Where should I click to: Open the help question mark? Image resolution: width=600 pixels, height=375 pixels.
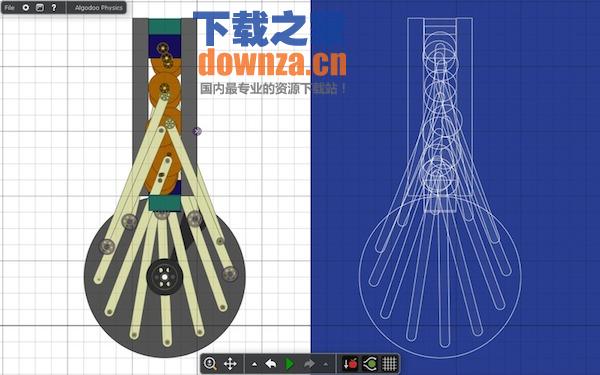coord(54,8)
